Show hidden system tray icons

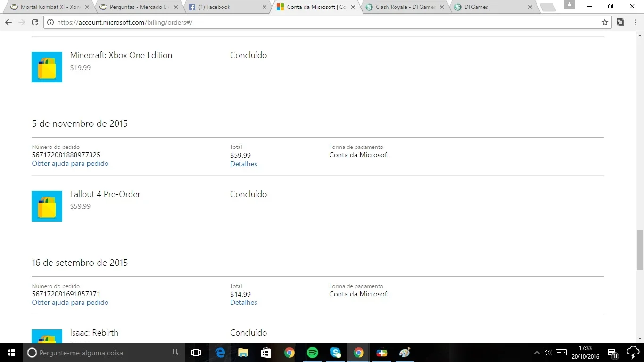pos(537,353)
